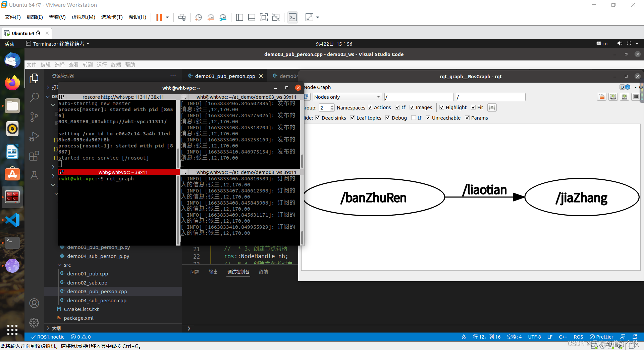Open VS Code Search activity icon
The height and width of the screenshot is (350, 644).
pos(34,97)
